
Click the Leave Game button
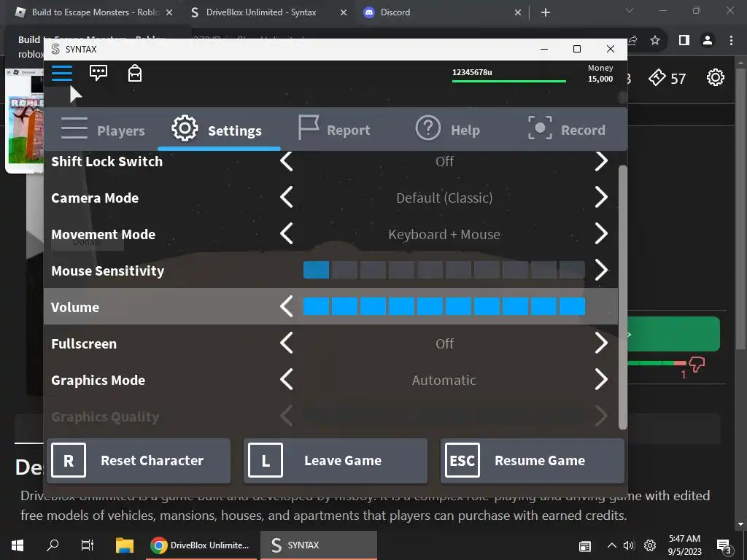point(336,461)
